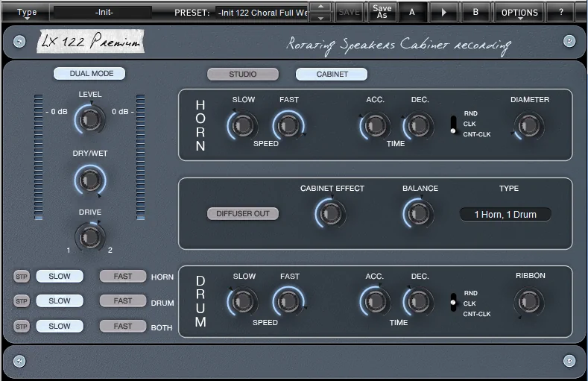Image resolution: width=588 pixels, height=381 pixels.
Task: Open the Type dropdown menu
Action: pyautogui.click(x=27, y=13)
